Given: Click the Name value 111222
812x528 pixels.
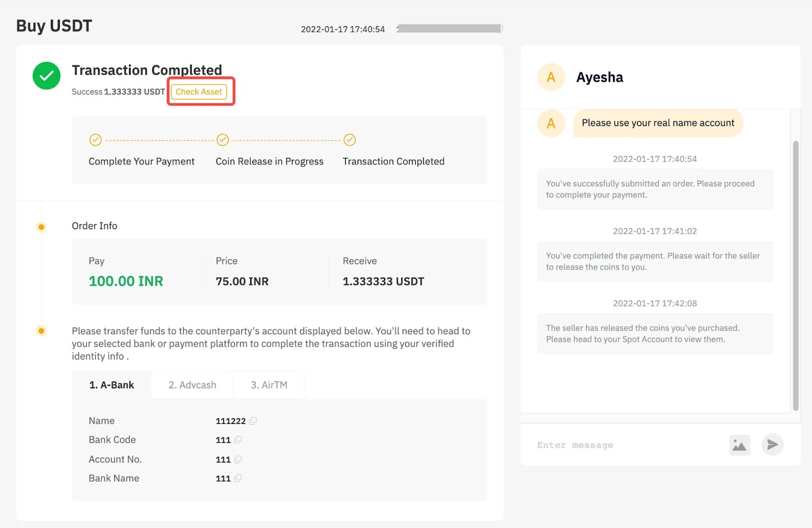Looking at the screenshot, I should 230,421.
